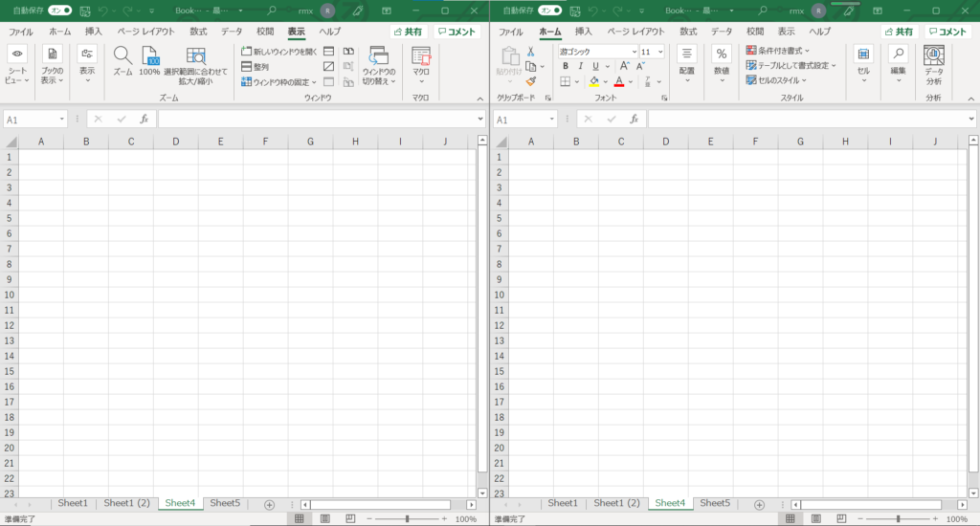Click the 共有 share button in the right window
Screen dimensions: 980x526
click(898, 32)
